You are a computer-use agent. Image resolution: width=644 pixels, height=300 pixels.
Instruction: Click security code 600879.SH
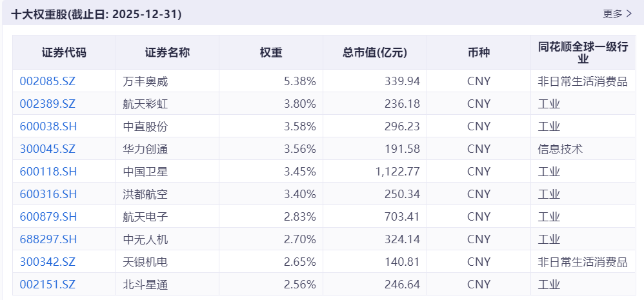pyautogui.click(x=48, y=217)
